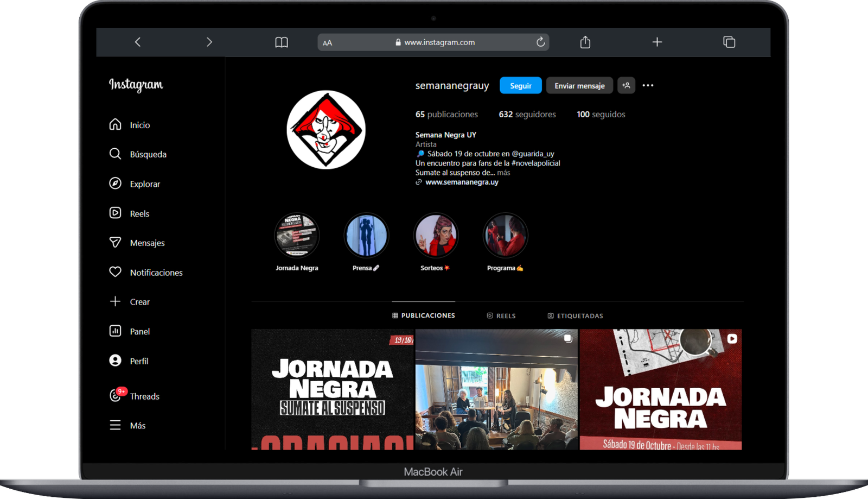This screenshot has width=868, height=499.
Task: Click the 'Semana Negra UY' display name
Action: [x=446, y=135]
